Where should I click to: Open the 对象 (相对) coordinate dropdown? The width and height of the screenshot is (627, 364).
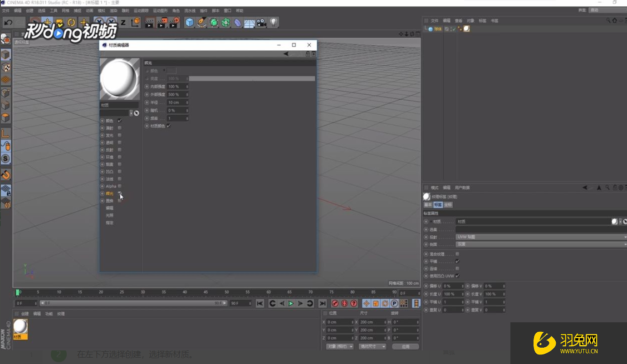pyautogui.click(x=339, y=346)
